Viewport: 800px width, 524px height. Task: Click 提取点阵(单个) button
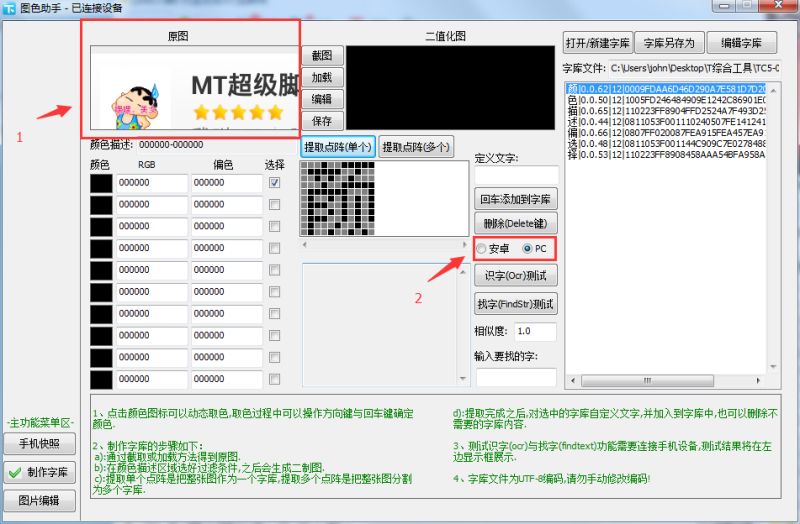click(338, 147)
